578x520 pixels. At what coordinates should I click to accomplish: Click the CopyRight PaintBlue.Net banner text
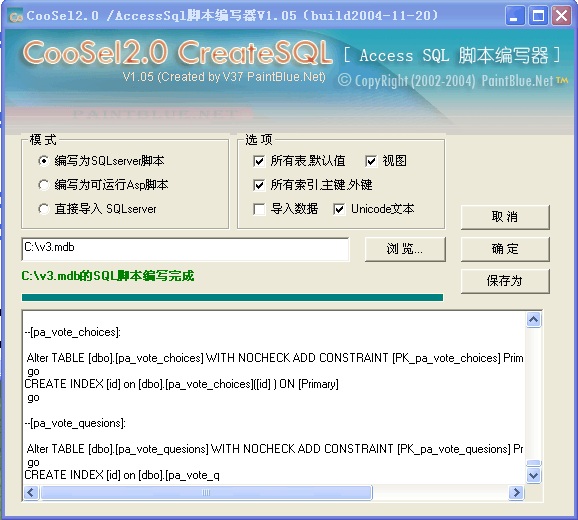click(x=453, y=81)
